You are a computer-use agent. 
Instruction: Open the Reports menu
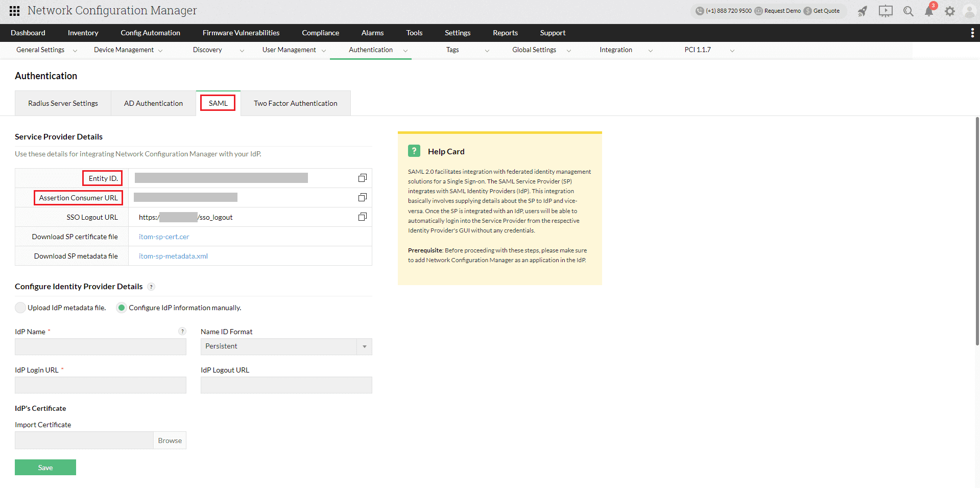[x=506, y=33]
